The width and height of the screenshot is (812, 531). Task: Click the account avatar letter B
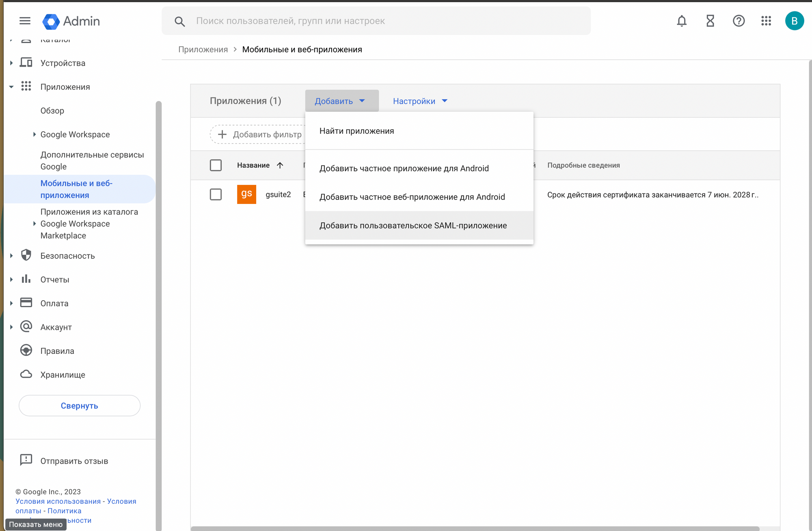click(794, 21)
